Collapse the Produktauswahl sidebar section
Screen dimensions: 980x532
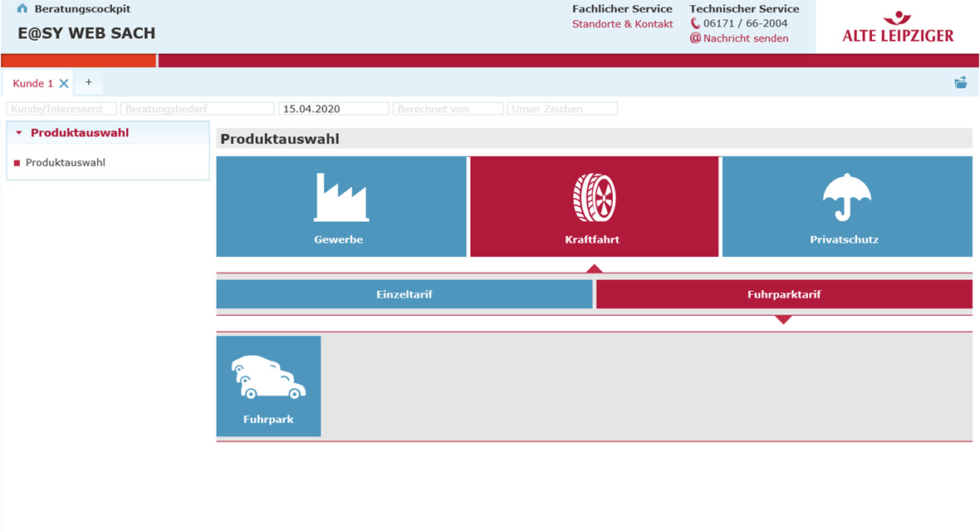tap(19, 133)
